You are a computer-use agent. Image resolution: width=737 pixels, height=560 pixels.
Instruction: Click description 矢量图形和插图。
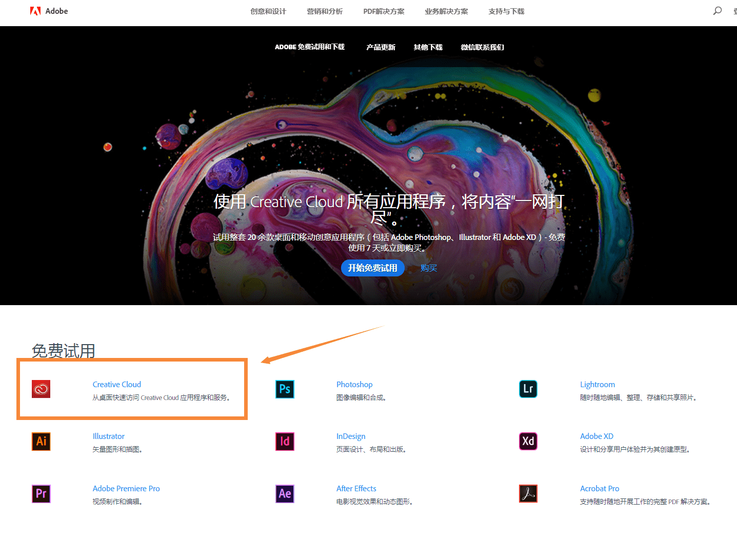(x=117, y=449)
